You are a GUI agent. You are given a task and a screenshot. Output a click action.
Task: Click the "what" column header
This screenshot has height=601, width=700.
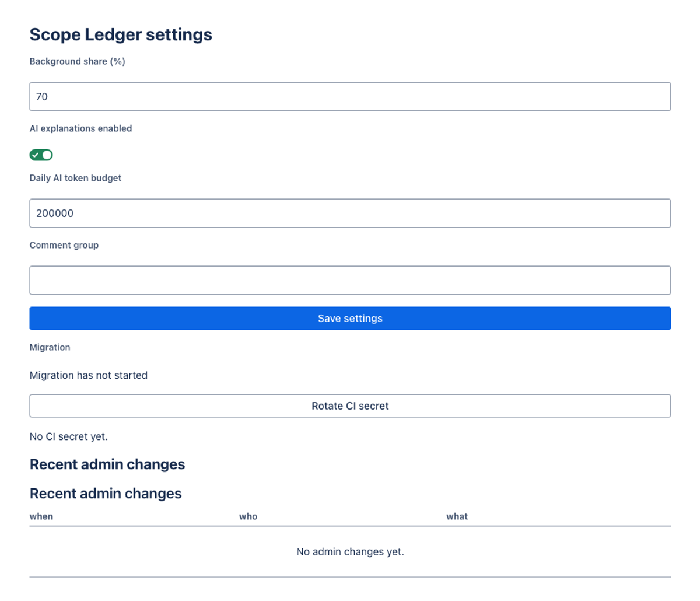[457, 516]
